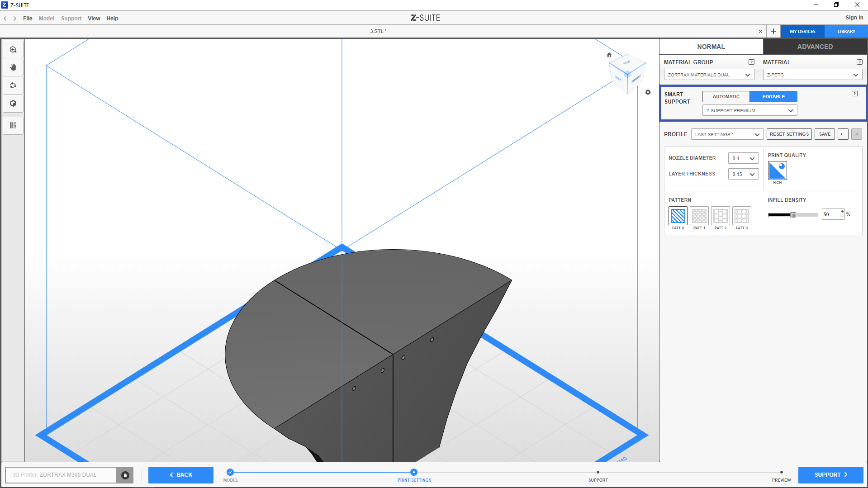Proceed with the Support button
Image resolution: width=868 pixels, height=488 pixels.
pos(830,475)
